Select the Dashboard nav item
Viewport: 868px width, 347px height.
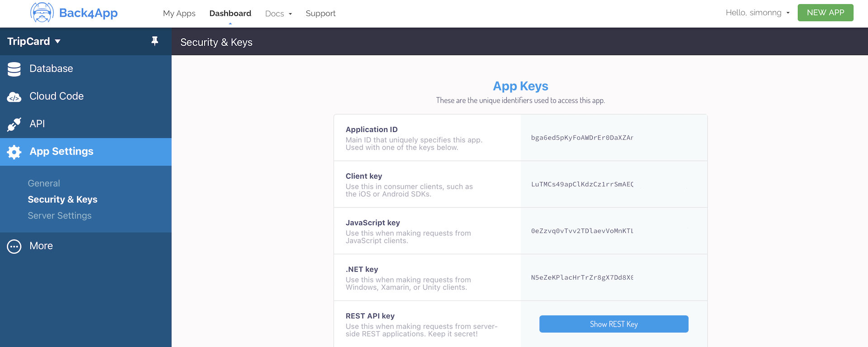(x=230, y=14)
